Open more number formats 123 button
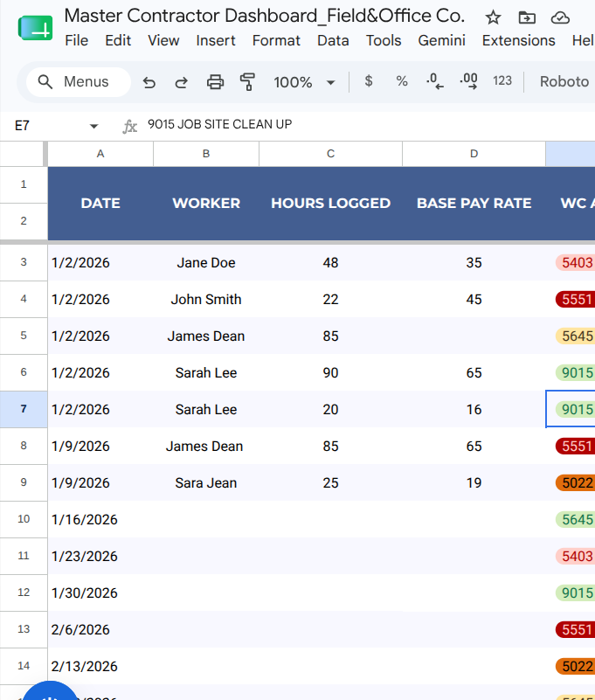The width and height of the screenshot is (595, 700). [x=502, y=80]
